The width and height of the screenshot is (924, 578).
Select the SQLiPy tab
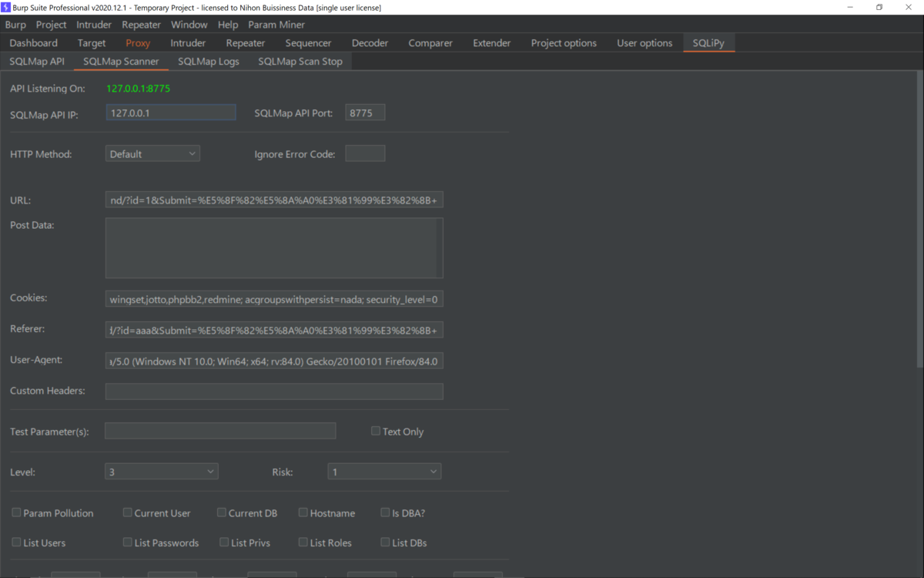(x=708, y=43)
